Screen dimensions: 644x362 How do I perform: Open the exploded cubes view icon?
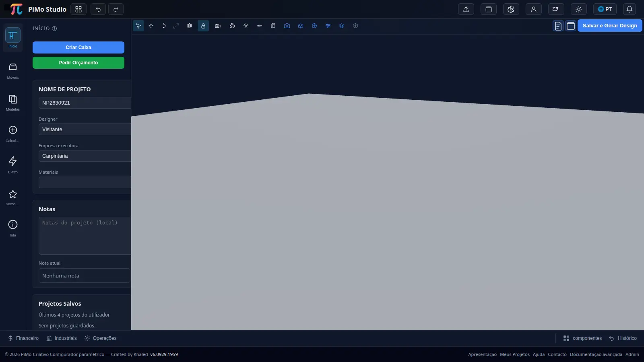click(x=232, y=26)
